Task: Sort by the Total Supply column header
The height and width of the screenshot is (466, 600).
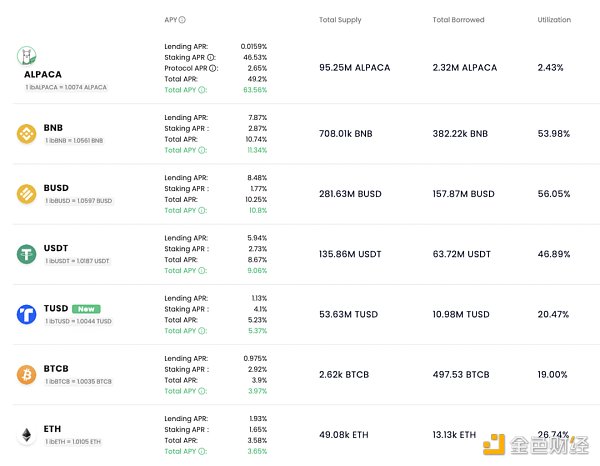Action: 340,20
